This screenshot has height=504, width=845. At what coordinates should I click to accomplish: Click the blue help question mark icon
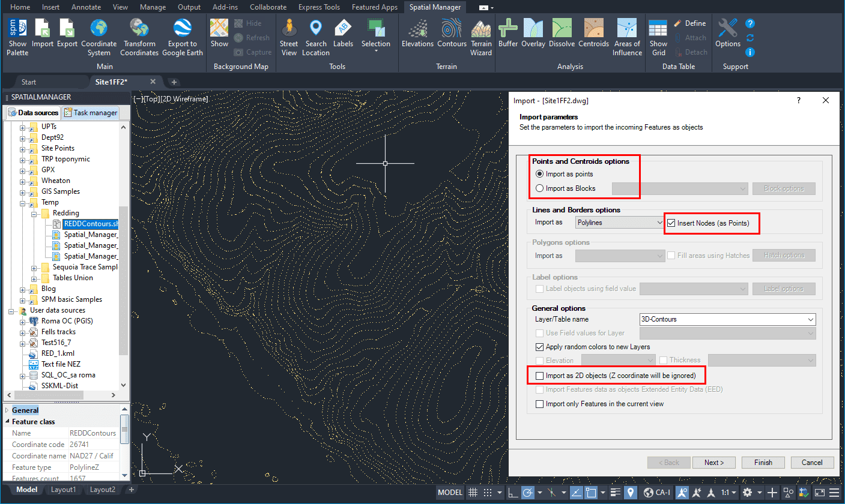[x=750, y=24]
